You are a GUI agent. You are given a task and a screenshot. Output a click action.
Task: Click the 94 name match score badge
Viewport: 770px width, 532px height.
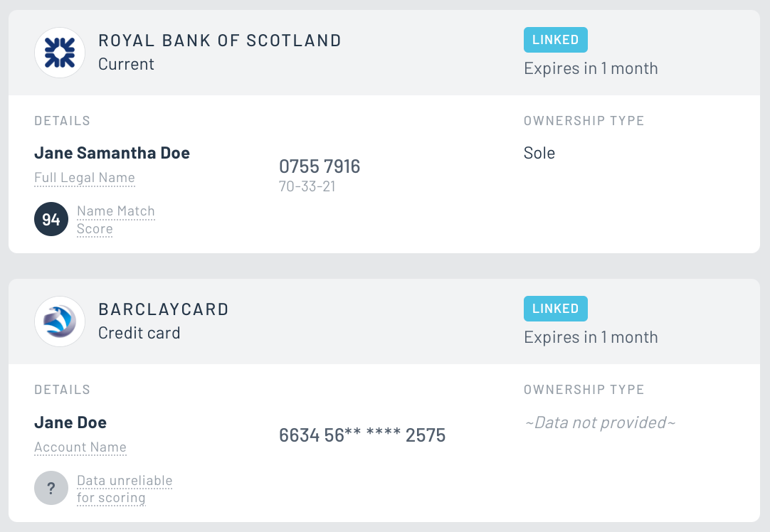coord(51,220)
